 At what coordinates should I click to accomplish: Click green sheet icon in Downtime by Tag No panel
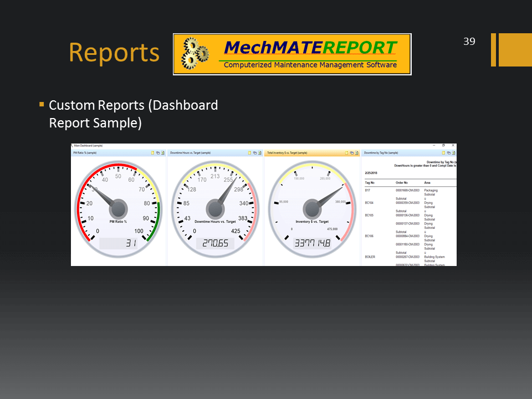tap(454, 153)
